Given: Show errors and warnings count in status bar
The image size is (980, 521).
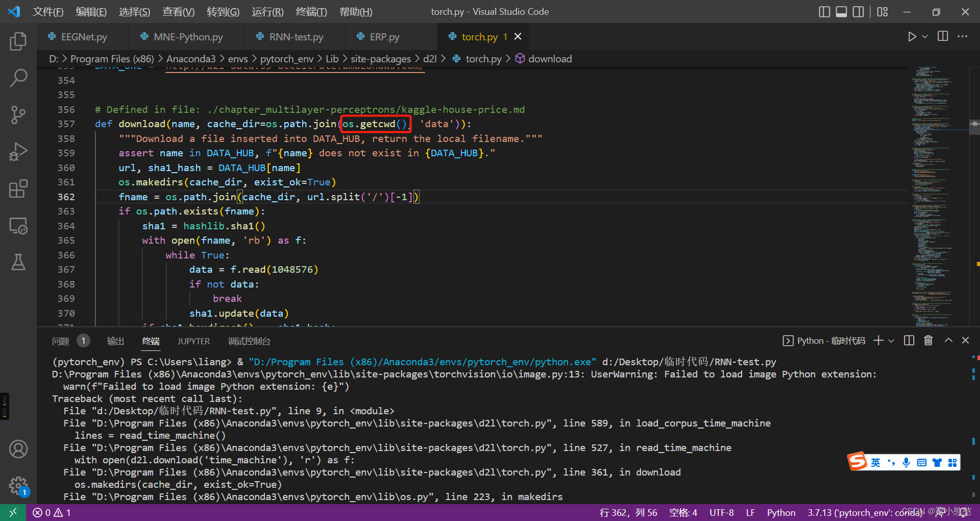Looking at the screenshot, I should point(52,512).
